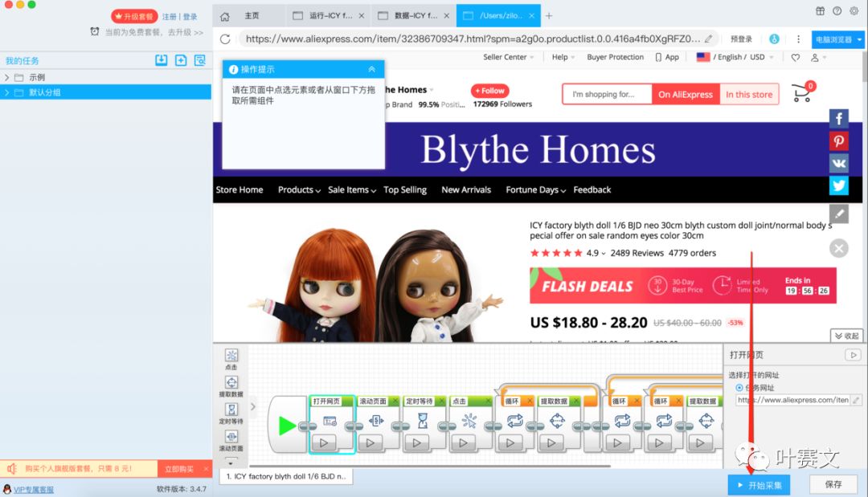Click 收起 to collapse the workflow panel
The width and height of the screenshot is (868, 497).
847,336
